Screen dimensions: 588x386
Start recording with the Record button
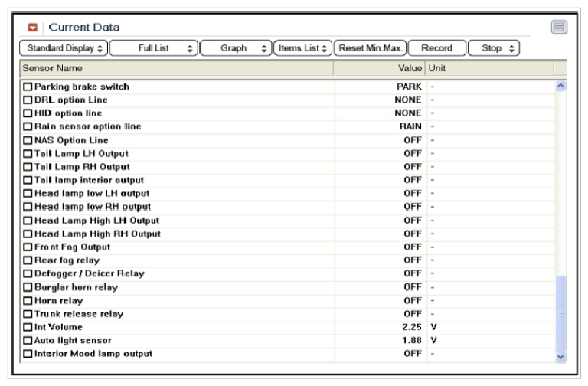(x=437, y=48)
